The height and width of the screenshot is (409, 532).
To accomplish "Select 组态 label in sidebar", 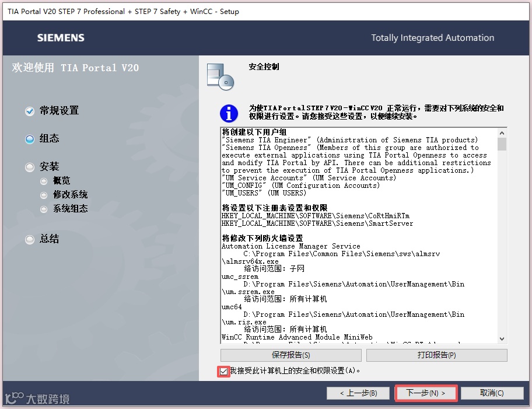I will (49, 138).
